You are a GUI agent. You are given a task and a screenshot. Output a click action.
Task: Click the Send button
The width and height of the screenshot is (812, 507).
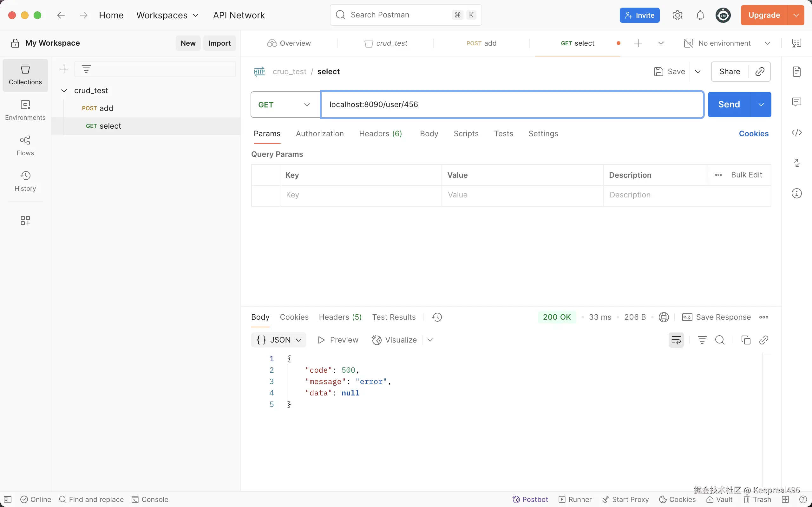(729, 105)
